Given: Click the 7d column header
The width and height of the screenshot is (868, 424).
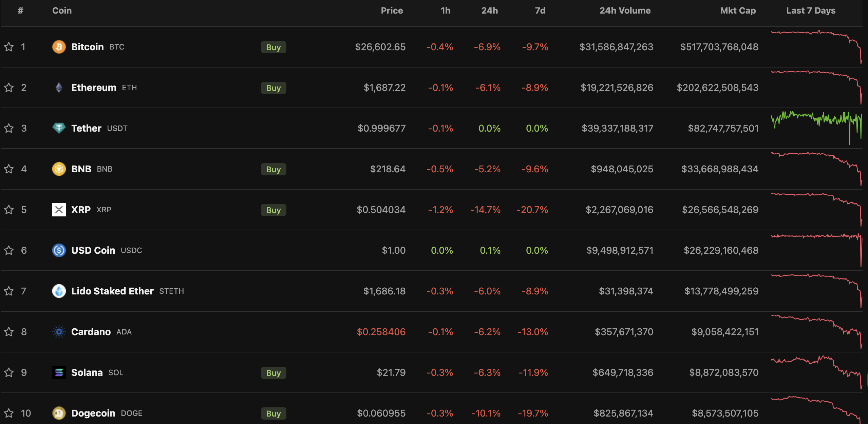Looking at the screenshot, I should (540, 11).
